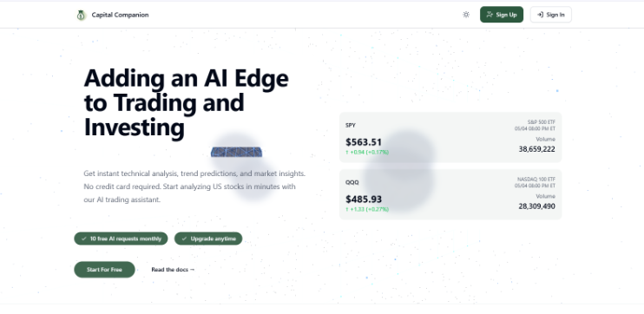Viewport: 644px width, 314px height.
Task: Click checkmark icon in free requests badge
Action: coord(84,239)
